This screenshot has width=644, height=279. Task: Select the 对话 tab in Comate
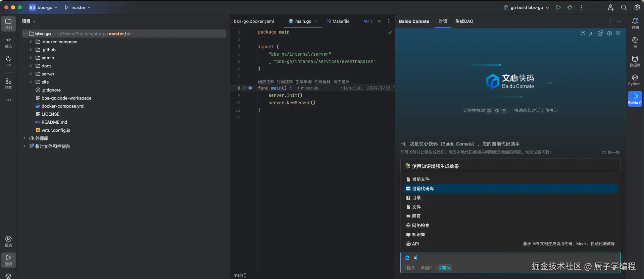point(443,21)
